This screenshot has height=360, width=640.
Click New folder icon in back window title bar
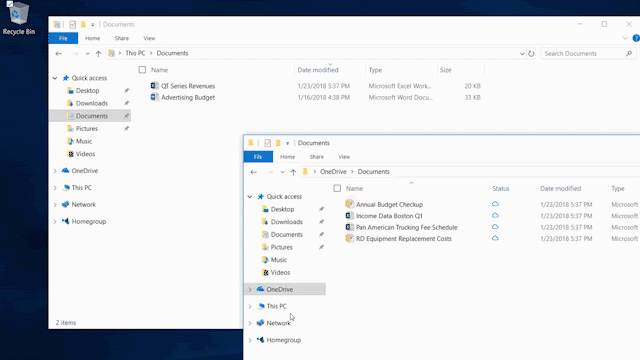point(83,24)
